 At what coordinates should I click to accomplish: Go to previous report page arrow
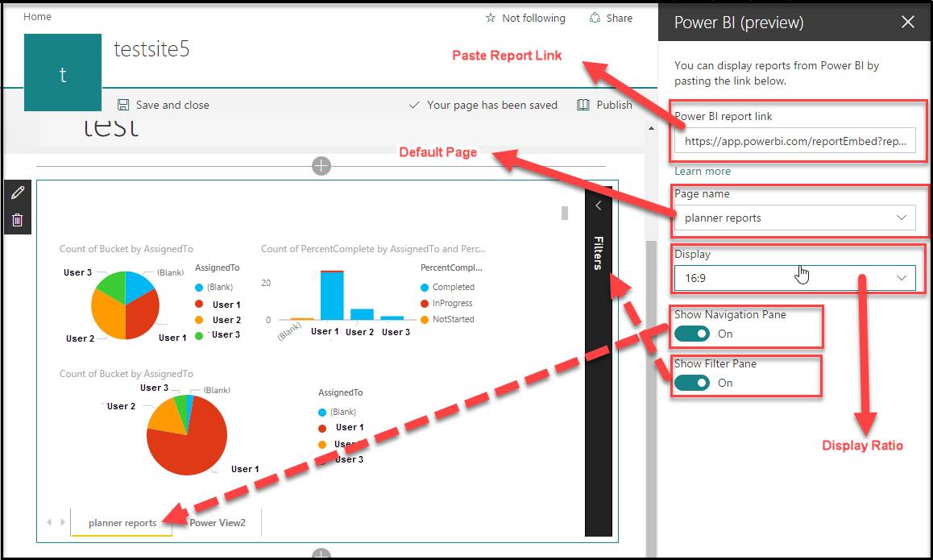(49, 522)
